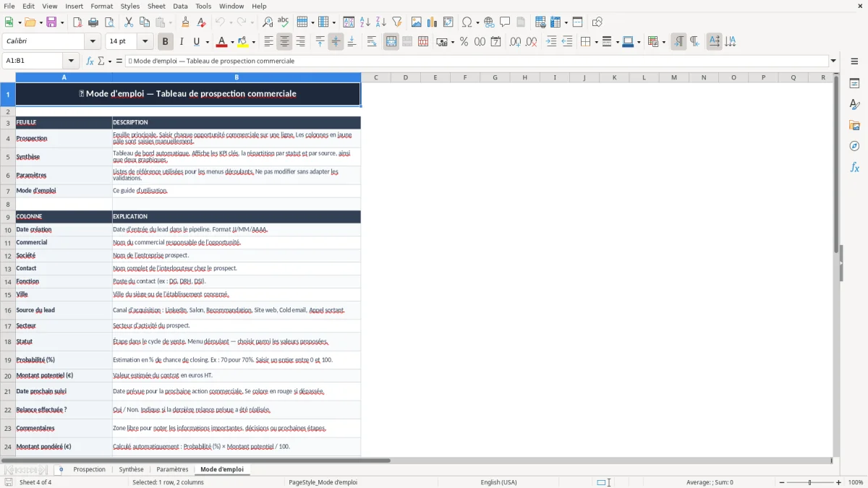Apply the yellow background color
Image resolution: width=868 pixels, height=488 pixels.
(242, 42)
